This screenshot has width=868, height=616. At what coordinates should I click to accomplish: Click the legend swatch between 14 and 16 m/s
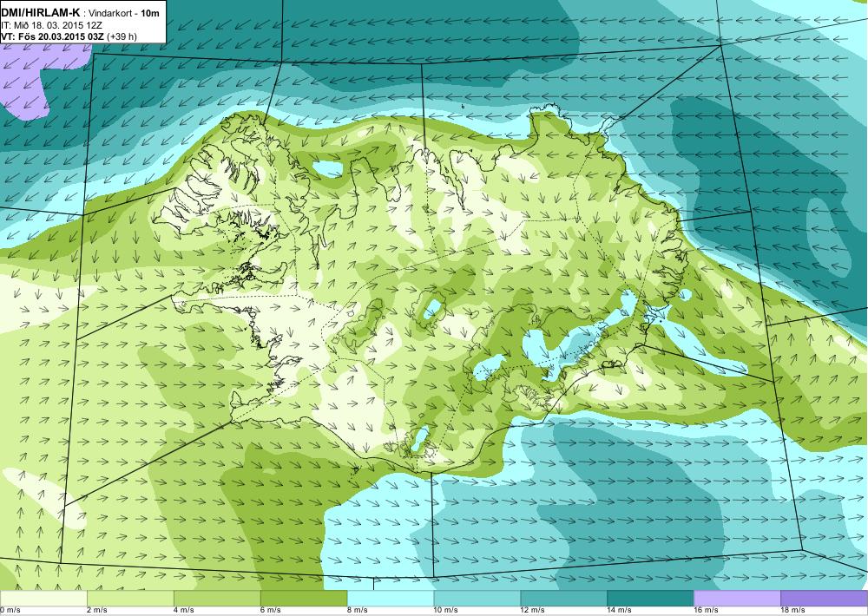click(x=650, y=599)
